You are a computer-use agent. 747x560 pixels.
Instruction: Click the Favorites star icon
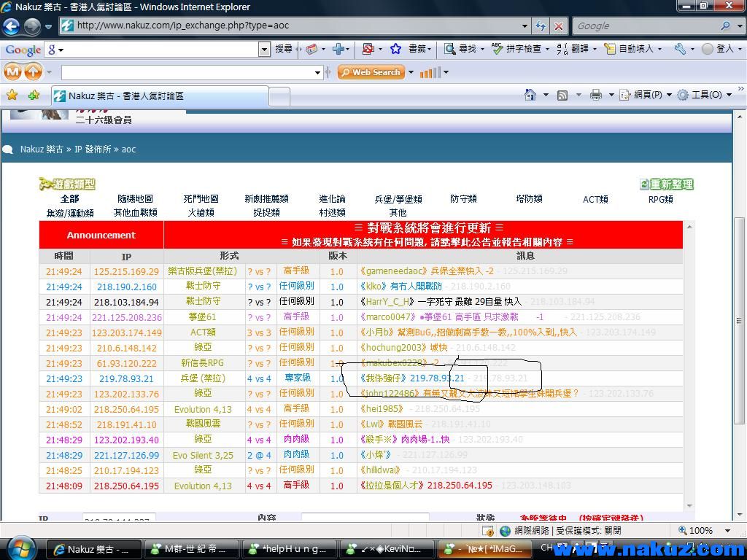pos(12,95)
